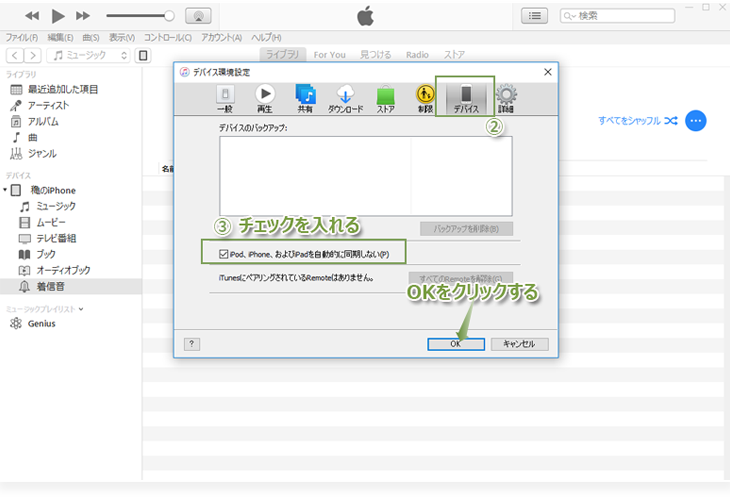Open 着信音 under the iPhone device

click(71, 286)
